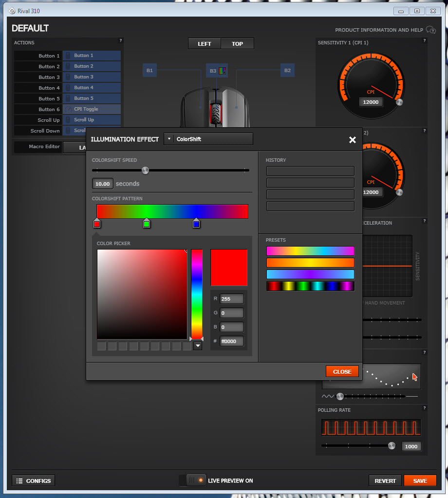Click the Sensitivity 1 CPI dial knob
This screenshot has width=448, height=498.
click(399, 102)
